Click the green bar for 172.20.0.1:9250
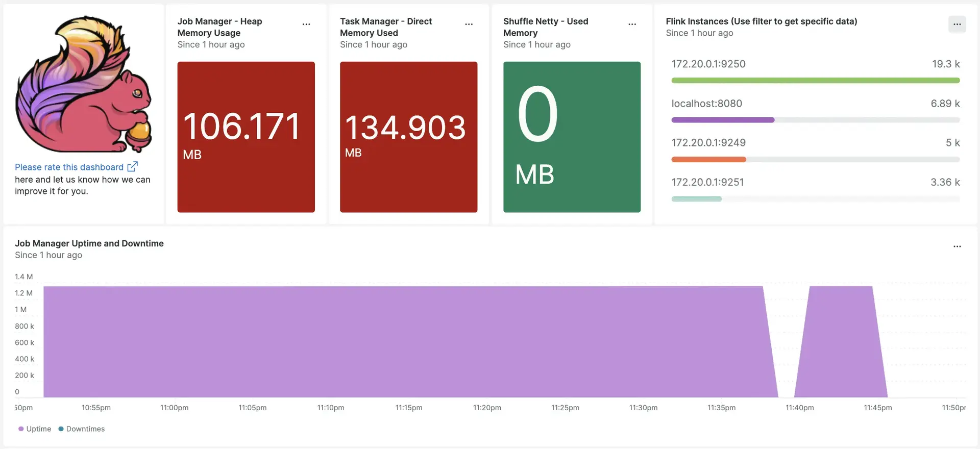Image resolution: width=980 pixels, height=449 pixels. [815, 81]
